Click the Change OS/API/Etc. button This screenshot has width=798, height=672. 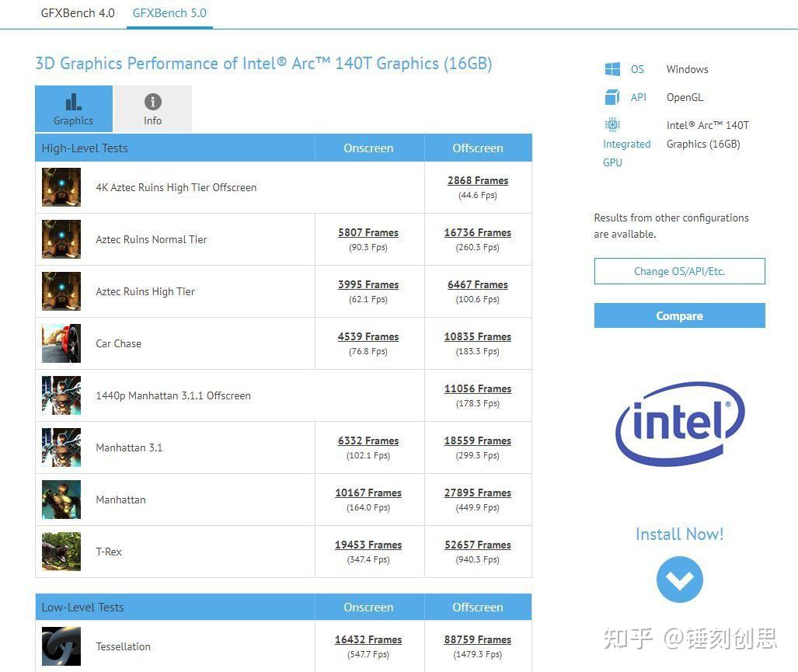click(679, 271)
